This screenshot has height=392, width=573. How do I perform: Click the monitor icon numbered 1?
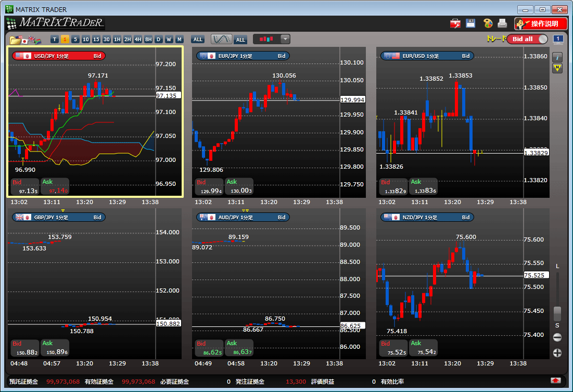(x=558, y=39)
